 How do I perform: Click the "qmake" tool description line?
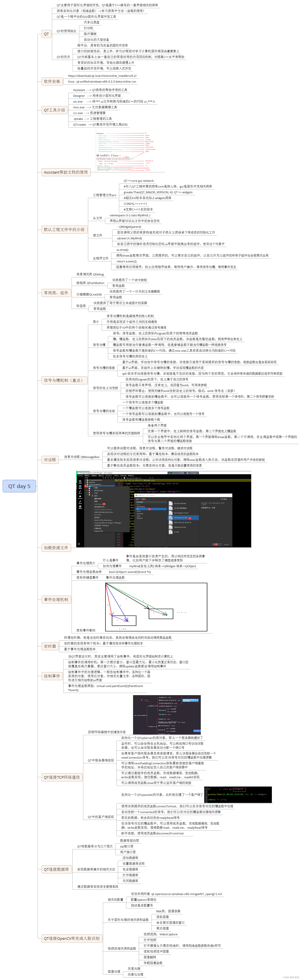click(92, 119)
